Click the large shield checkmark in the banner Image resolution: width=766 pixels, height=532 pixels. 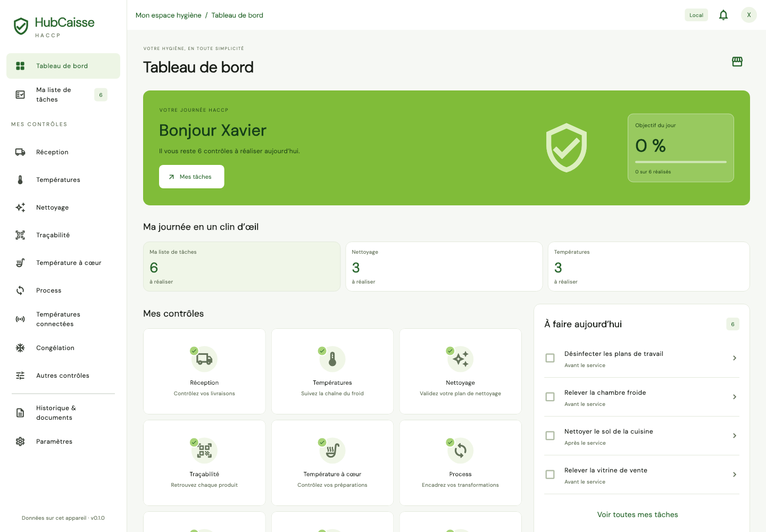tap(567, 148)
